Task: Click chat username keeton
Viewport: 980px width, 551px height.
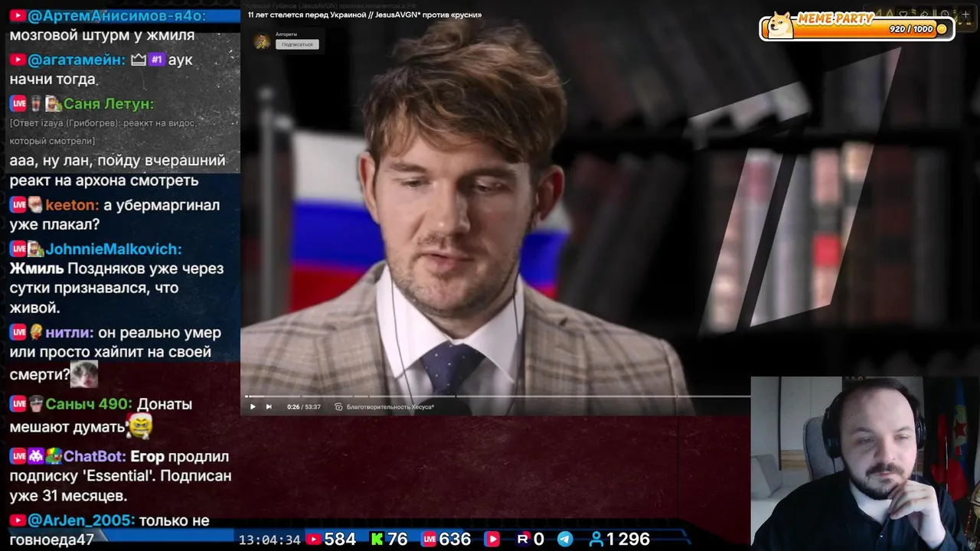Action: pos(72,205)
